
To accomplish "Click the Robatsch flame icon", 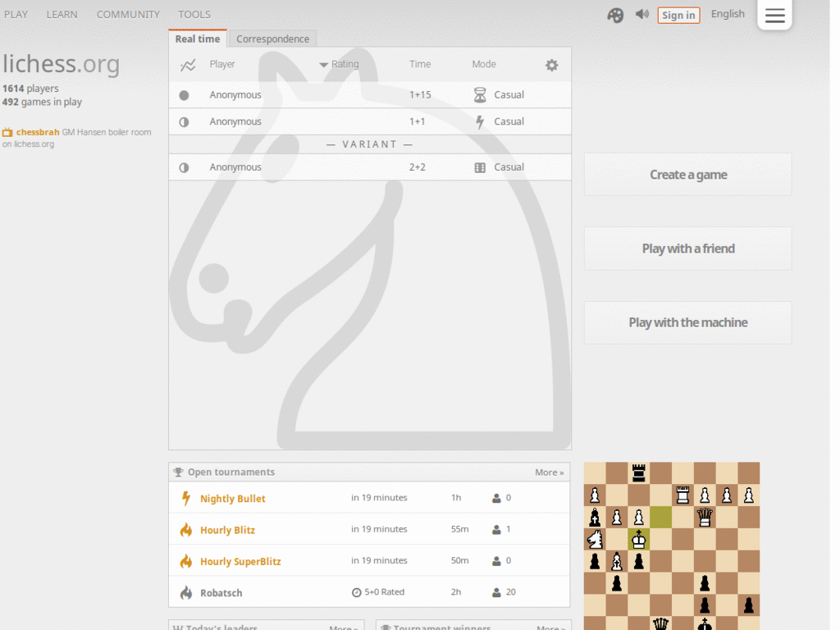I will [x=186, y=592].
